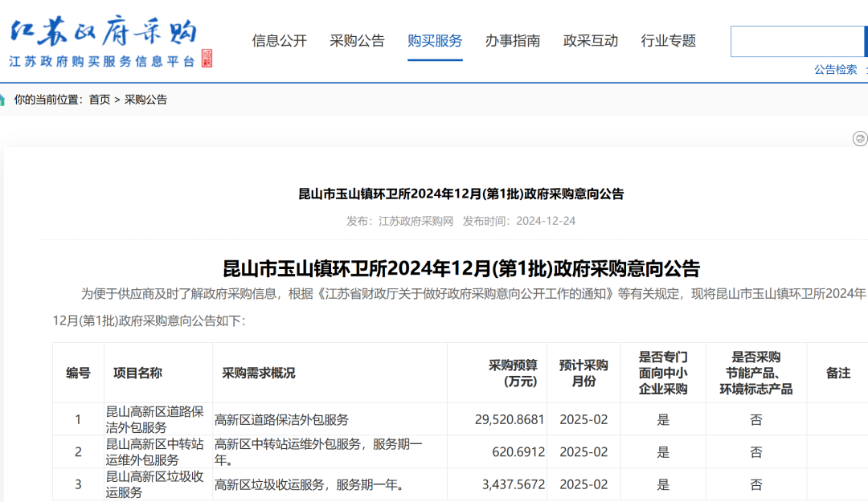Open the 办事指南 menu

(513, 40)
